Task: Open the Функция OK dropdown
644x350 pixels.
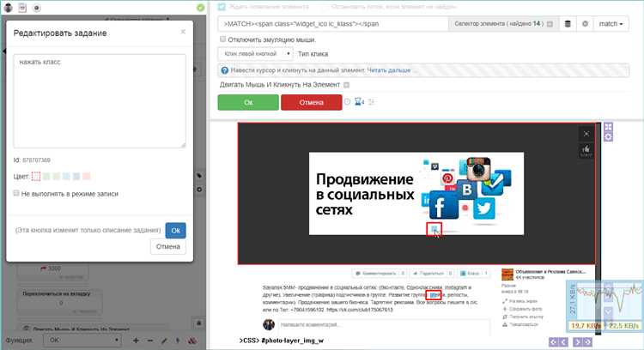Action: tap(86, 341)
